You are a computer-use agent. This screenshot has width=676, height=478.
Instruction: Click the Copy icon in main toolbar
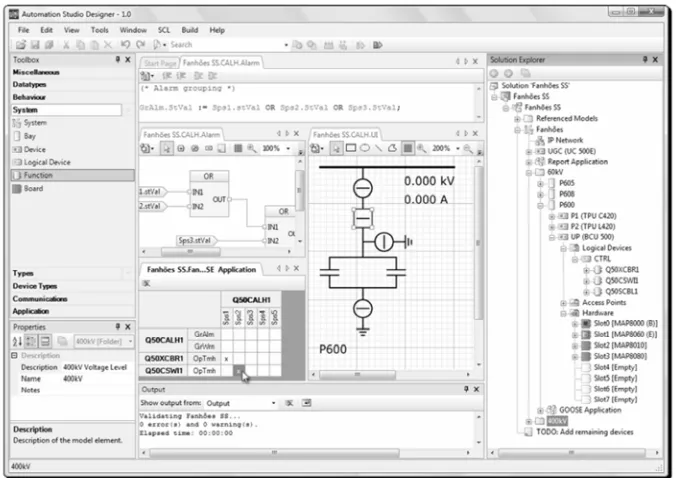point(81,45)
